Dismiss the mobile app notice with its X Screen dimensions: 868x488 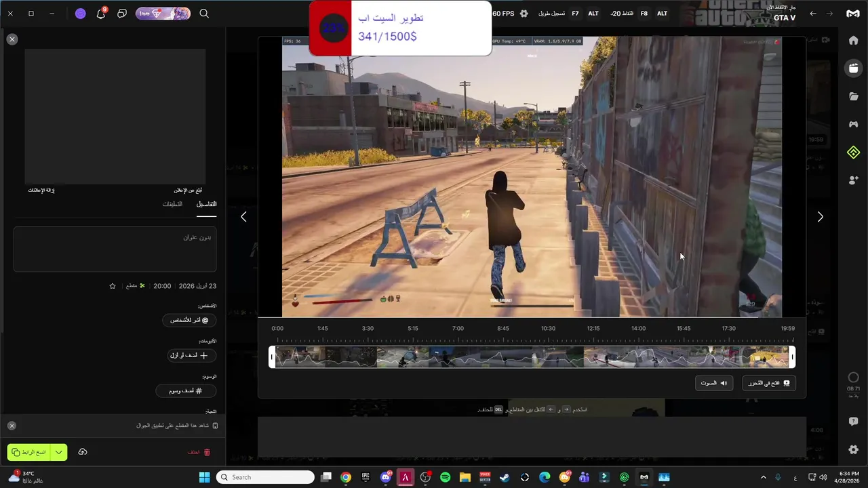[x=12, y=426]
